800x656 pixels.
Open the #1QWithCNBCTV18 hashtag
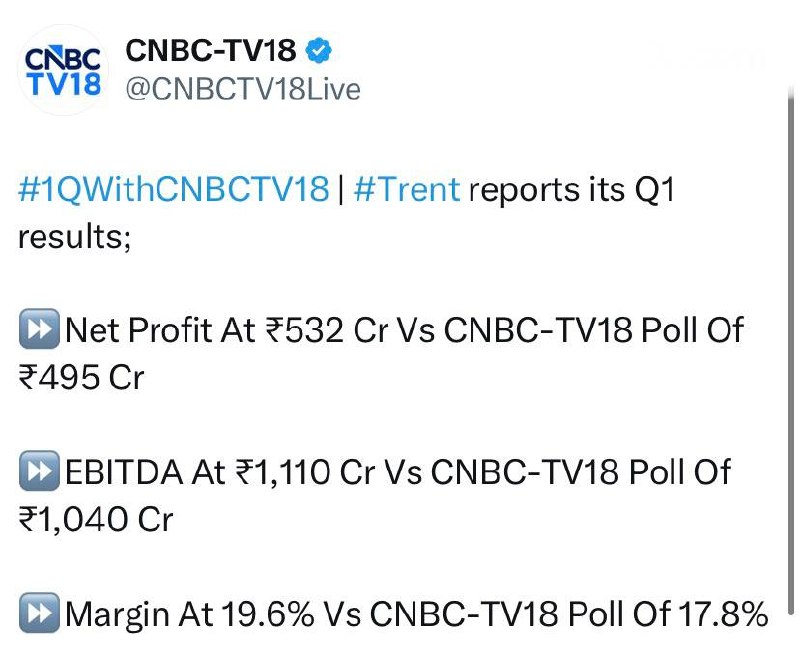[x=173, y=189]
